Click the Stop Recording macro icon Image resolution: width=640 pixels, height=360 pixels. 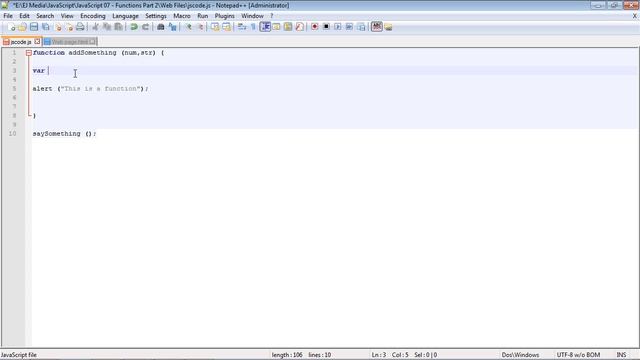(326, 27)
